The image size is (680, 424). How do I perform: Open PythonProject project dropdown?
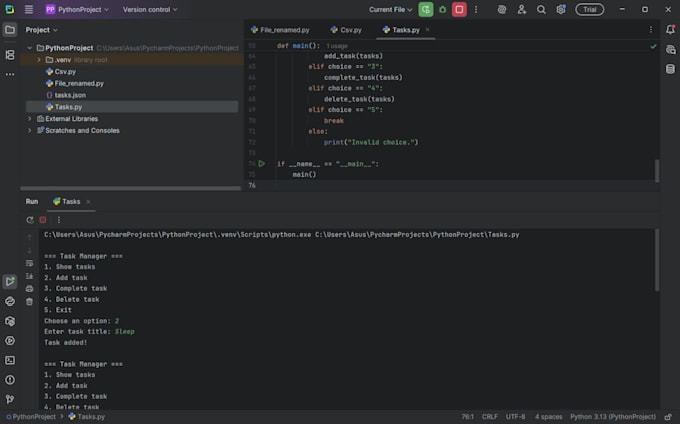coord(77,10)
